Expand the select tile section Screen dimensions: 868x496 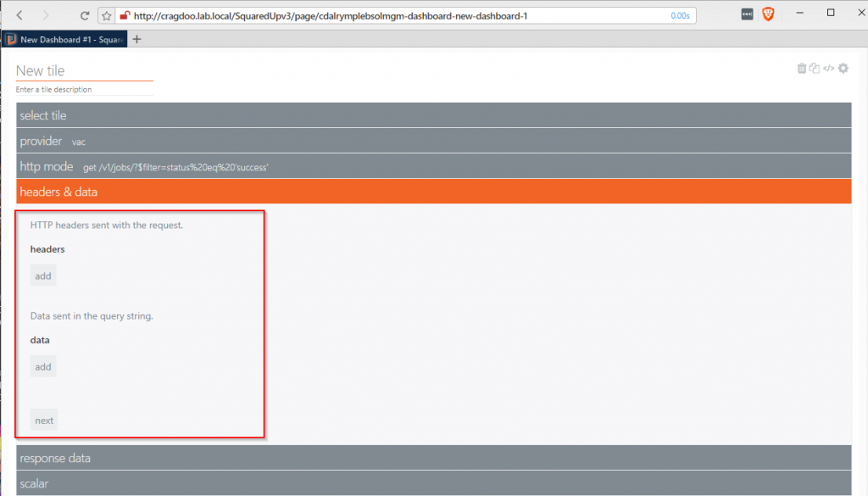click(433, 115)
